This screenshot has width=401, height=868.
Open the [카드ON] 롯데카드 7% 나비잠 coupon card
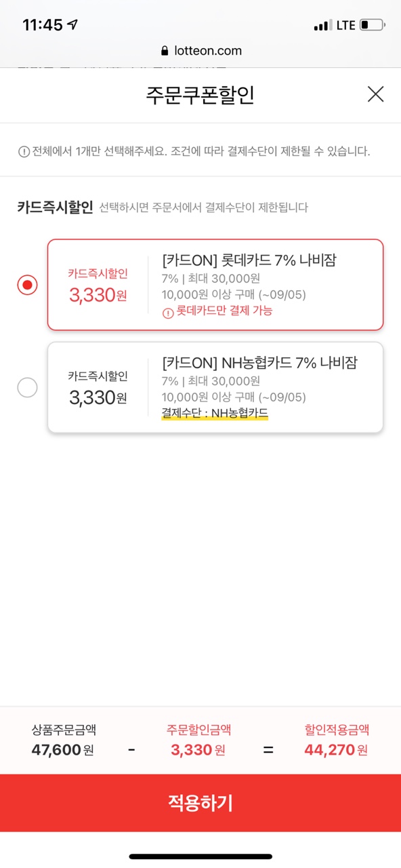215,285
